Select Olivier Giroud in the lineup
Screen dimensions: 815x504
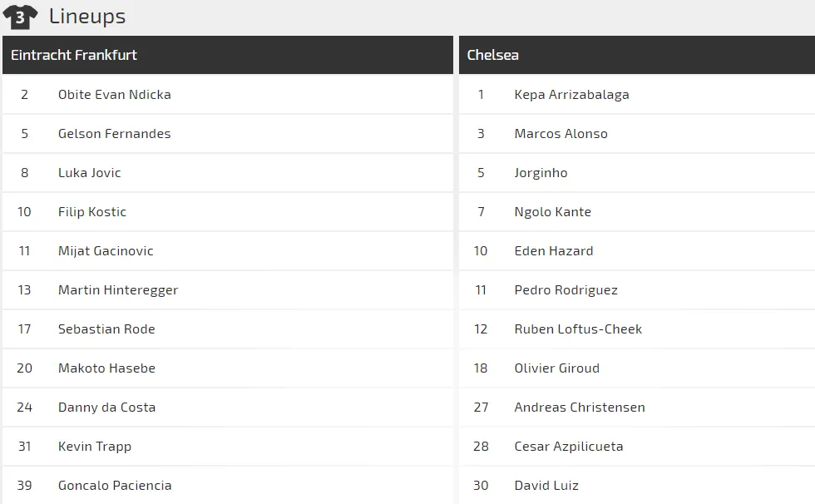[557, 368]
